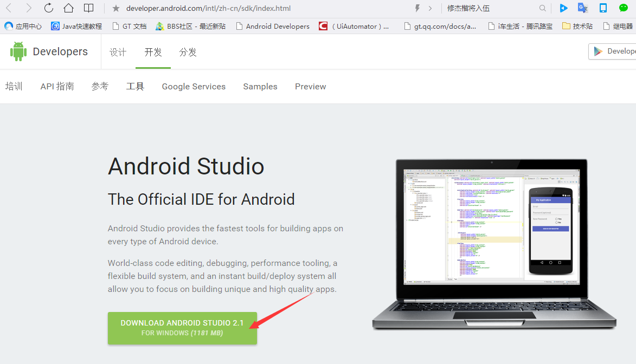Open the GT 文档 bookmark

(x=130, y=27)
